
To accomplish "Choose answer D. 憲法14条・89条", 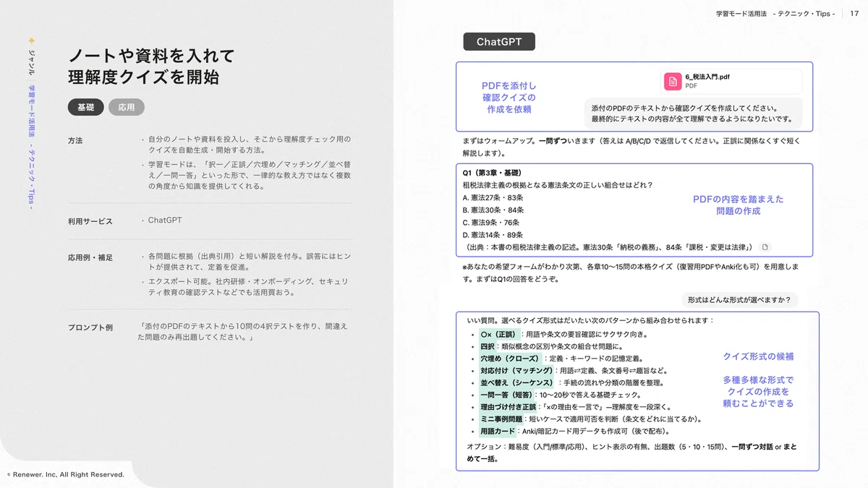I will (493, 234).
